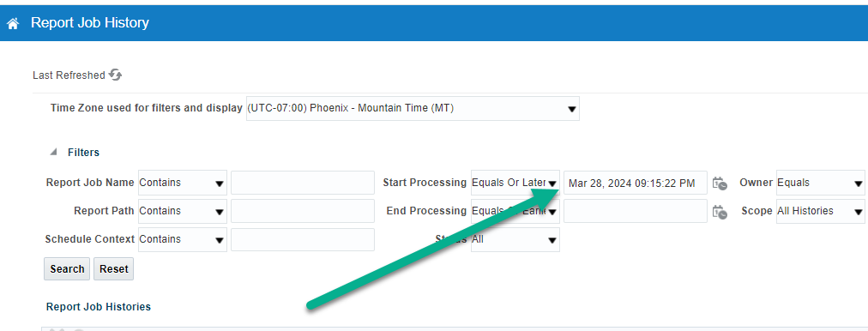This screenshot has height=331, width=868.
Task: Click the Reset button
Action: point(113,269)
